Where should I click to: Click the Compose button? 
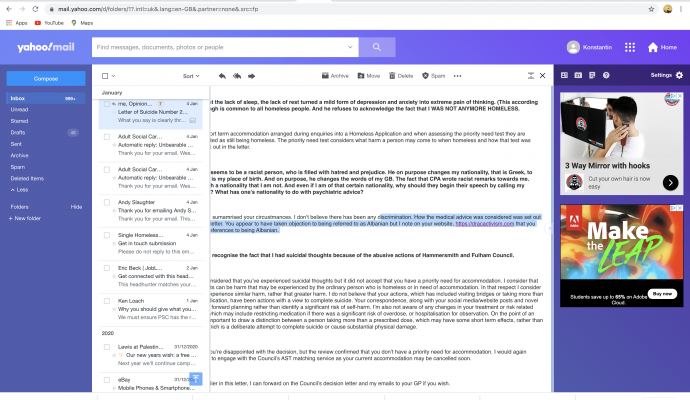click(45, 78)
